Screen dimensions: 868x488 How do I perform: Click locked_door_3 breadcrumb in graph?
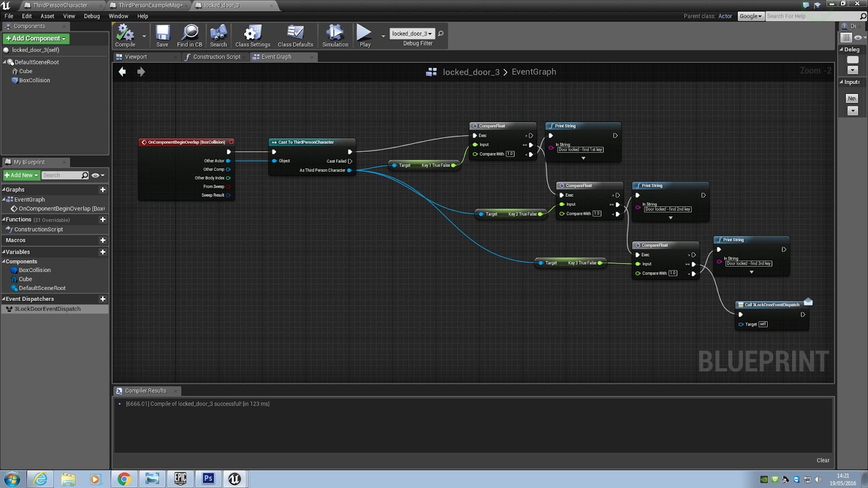[471, 72]
